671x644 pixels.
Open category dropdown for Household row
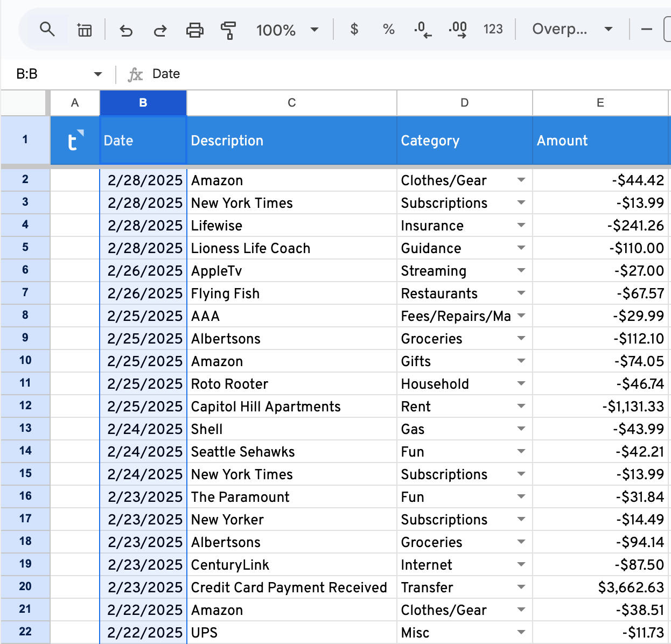[x=521, y=383]
